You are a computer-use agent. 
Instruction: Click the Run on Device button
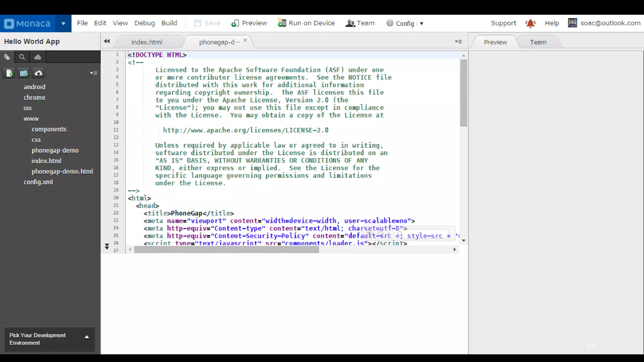coord(306,23)
